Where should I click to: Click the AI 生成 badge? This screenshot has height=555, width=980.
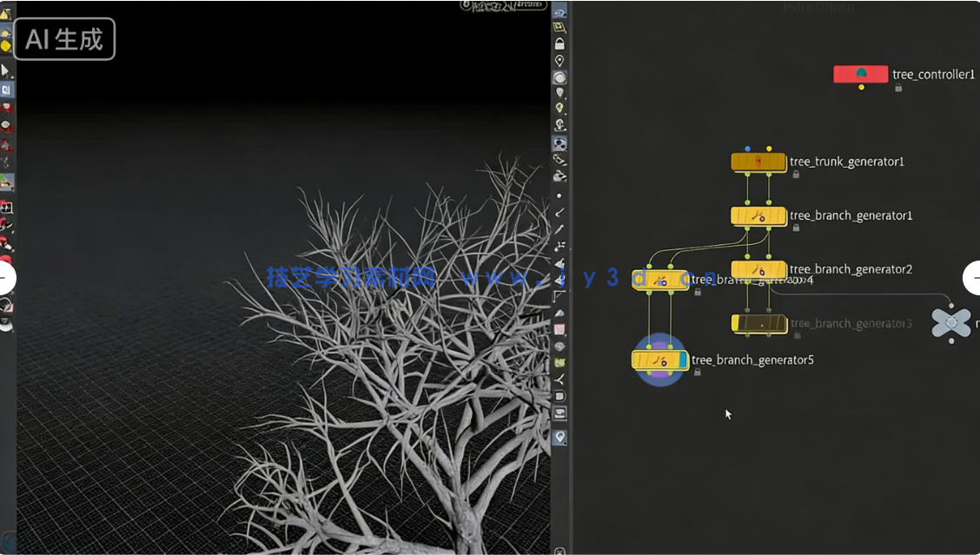tap(63, 38)
